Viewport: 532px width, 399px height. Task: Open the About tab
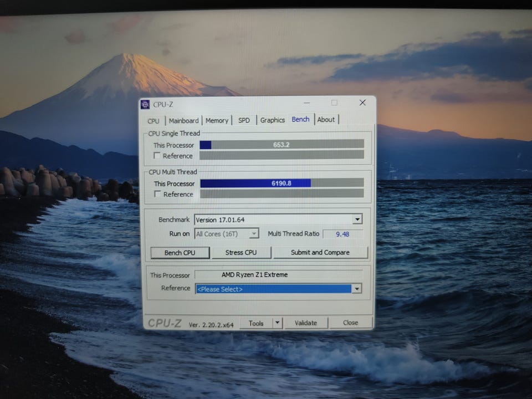click(x=326, y=120)
